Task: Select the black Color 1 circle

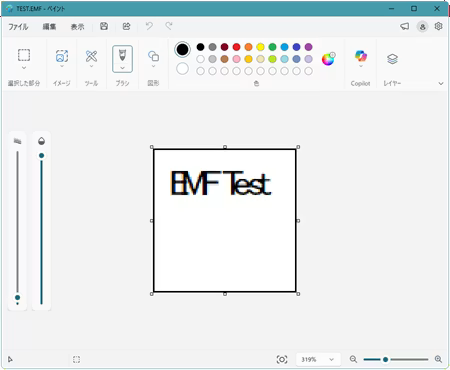Action: click(182, 50)
